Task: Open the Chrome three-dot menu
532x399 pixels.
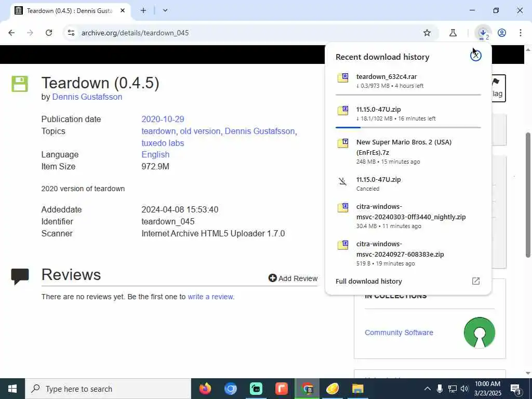Action: pos(521,33)
